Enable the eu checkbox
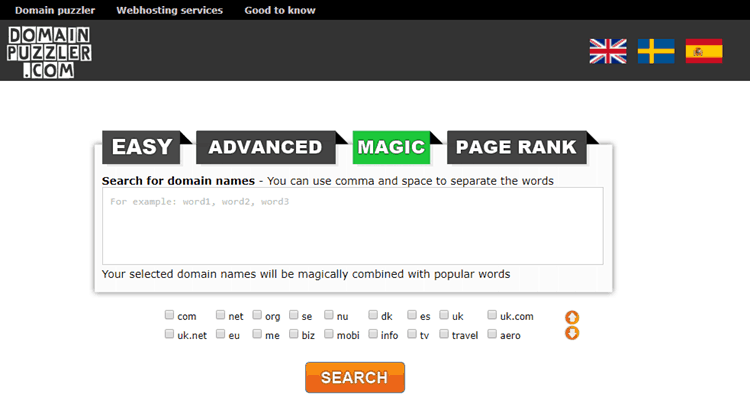Viewport: 750px width, 413px height. pos(221,334)
